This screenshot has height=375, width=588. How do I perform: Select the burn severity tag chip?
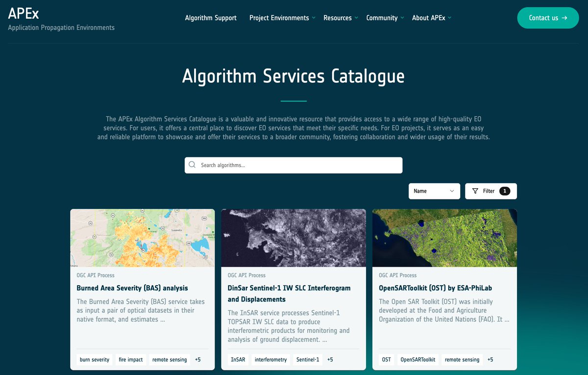pos(95,360)
